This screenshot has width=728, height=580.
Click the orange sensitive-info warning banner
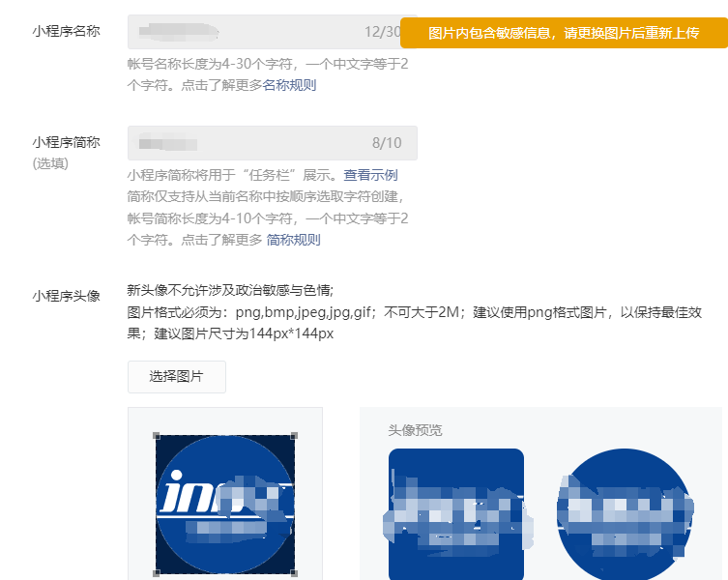[564, 33]
